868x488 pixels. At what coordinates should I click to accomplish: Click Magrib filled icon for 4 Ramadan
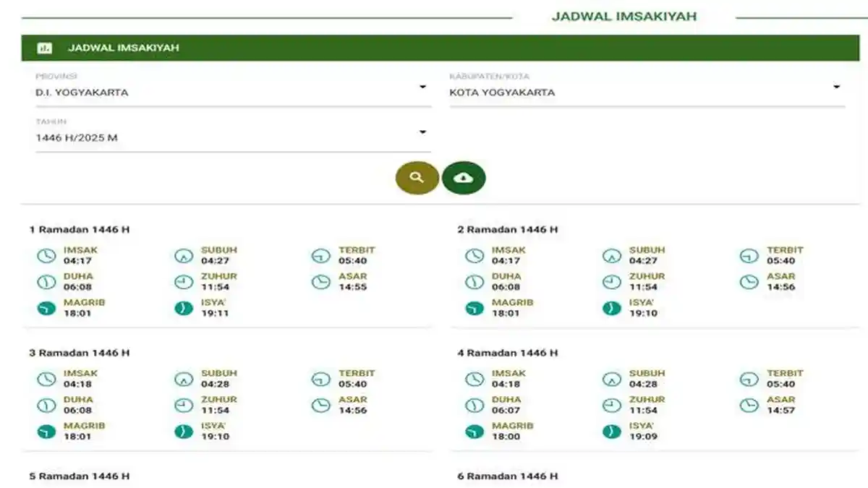click(475, 432)
